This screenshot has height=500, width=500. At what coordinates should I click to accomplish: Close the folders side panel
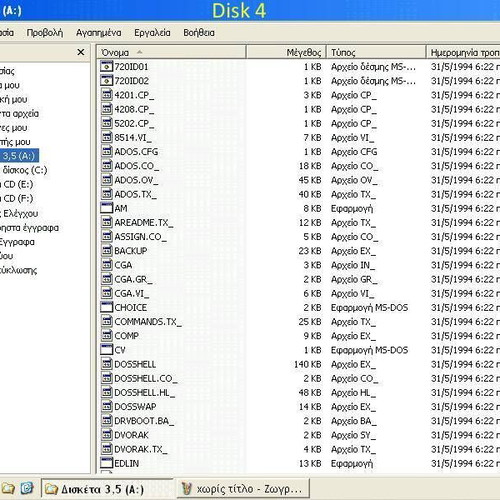coord(81,52)
